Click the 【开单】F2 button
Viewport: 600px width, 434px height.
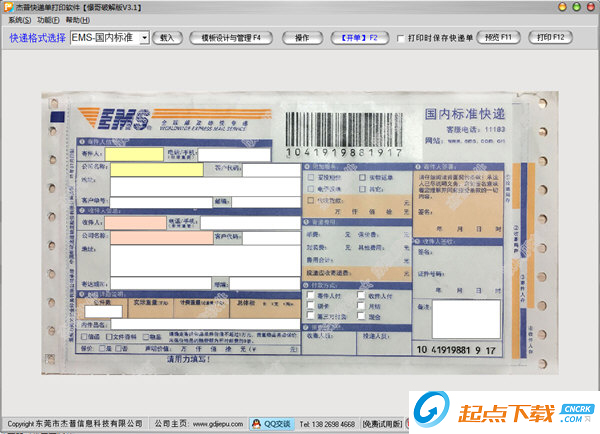[360, 38]
